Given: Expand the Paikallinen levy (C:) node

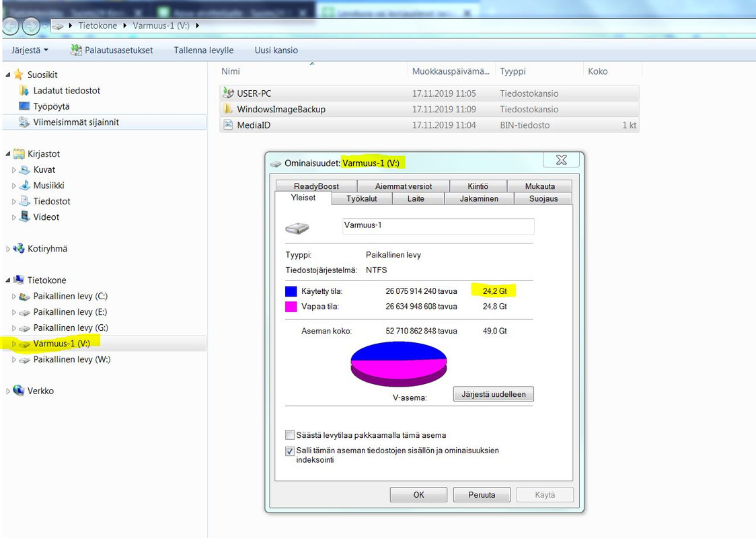Looking at the screenshot, I should click(x=13, y=297).
